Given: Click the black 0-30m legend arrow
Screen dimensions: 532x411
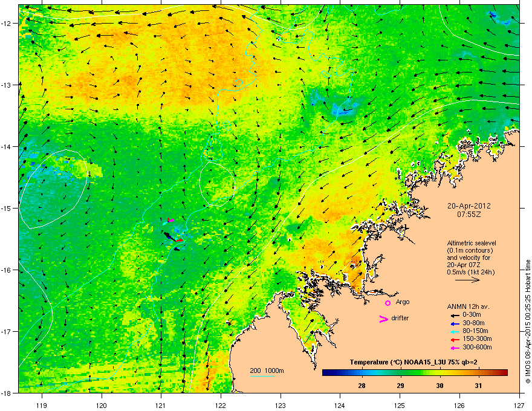Looking at the screenshot, I should (x=455, y=315).
